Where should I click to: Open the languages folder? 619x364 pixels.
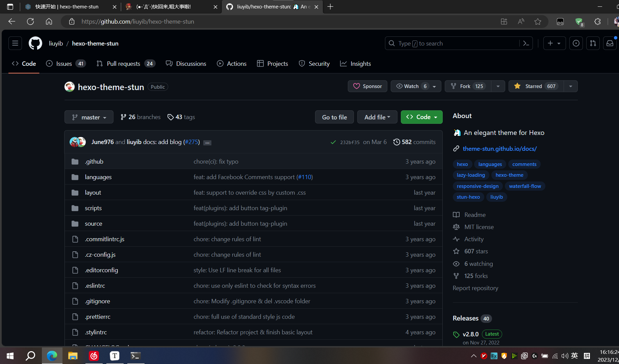98,177
